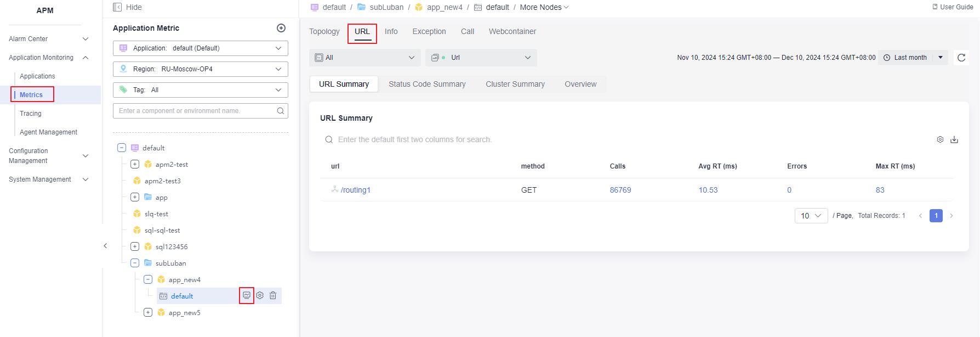Go to next page arrow in pagination

[x=951, y=216]
